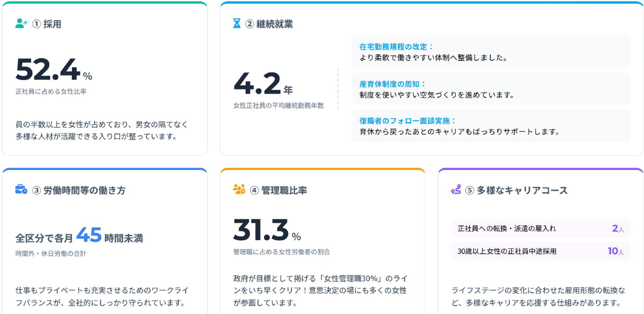Screen dimensions: 644x314
Task: Click the blue 45 hours number
Action: 89,235
